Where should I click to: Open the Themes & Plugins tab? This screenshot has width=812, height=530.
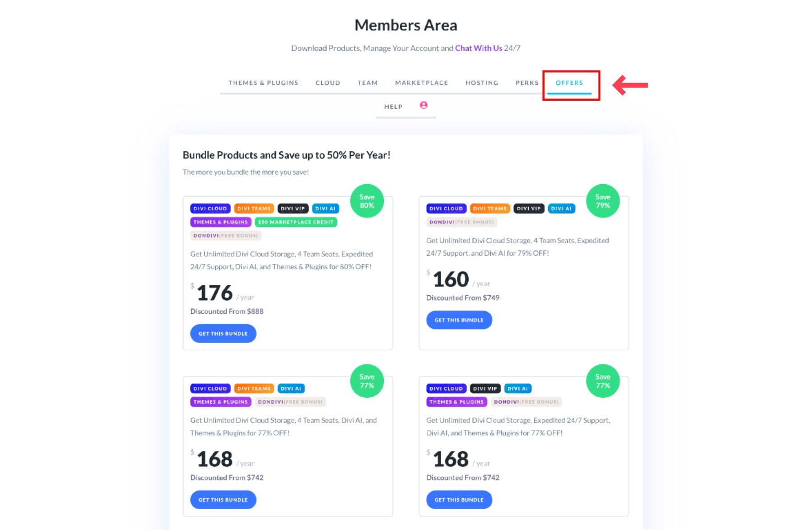263,83
